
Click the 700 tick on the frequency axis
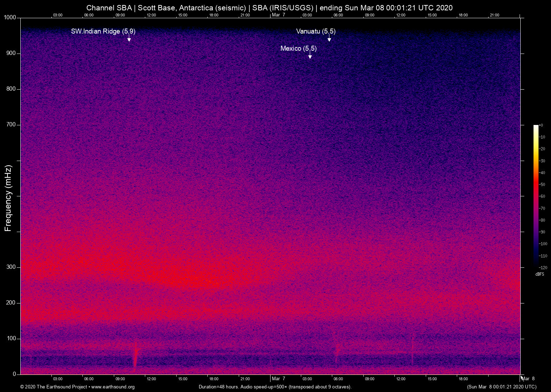[11, 125]
